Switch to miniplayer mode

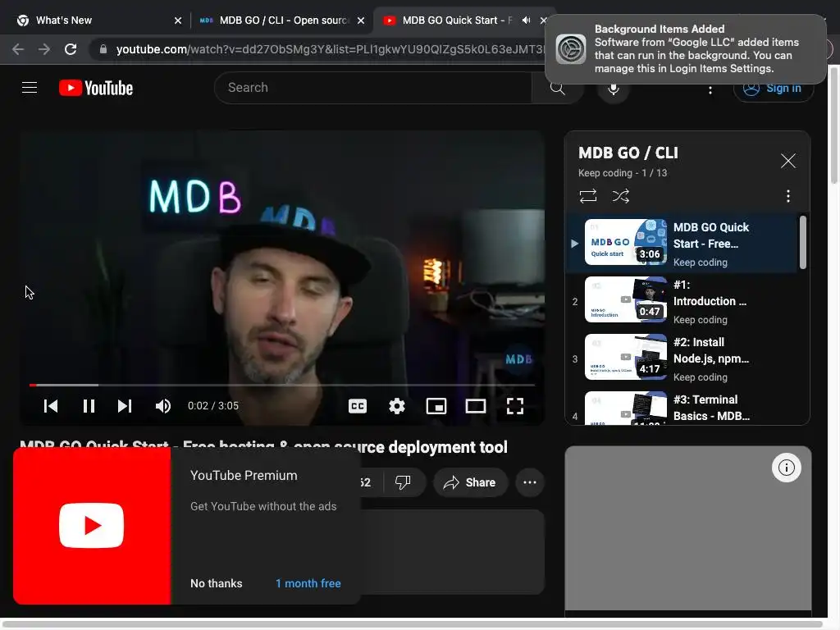point(436,406)
